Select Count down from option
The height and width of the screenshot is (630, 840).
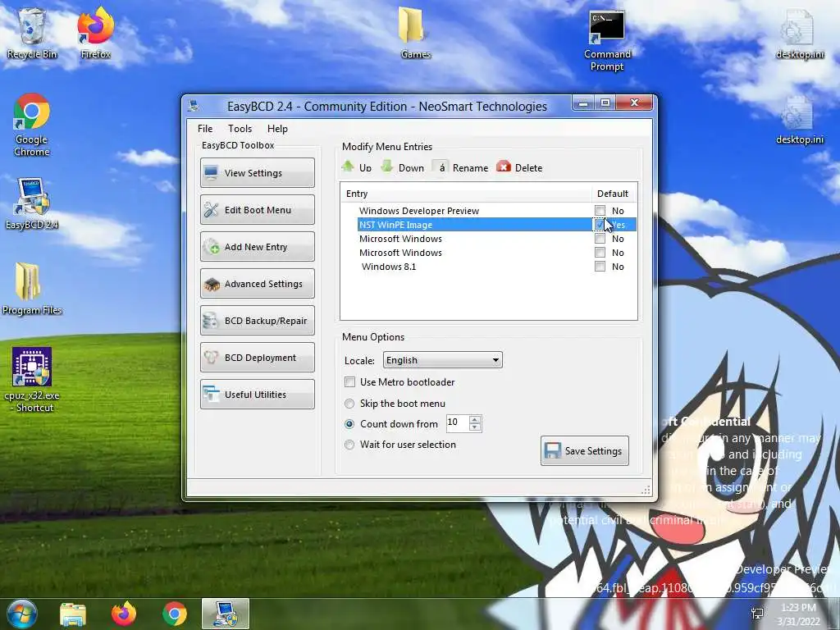pyautogui.click(x=349, y=424)
